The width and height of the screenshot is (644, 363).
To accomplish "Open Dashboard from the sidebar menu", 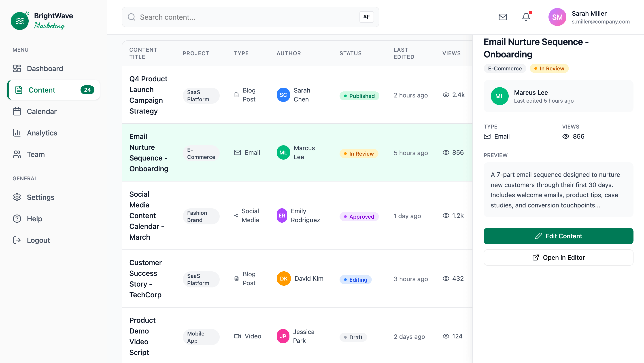I will [x=45, y=68].
